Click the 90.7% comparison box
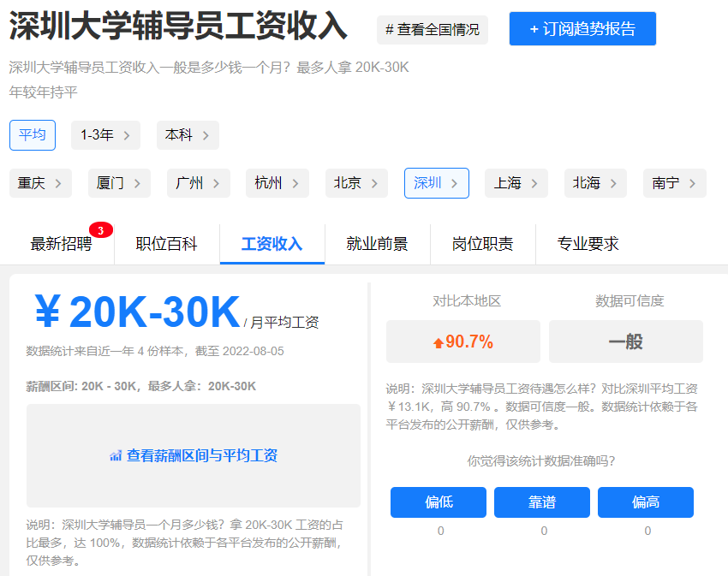Viewport: 728px width, 576px height. click(x=463, y=341)
